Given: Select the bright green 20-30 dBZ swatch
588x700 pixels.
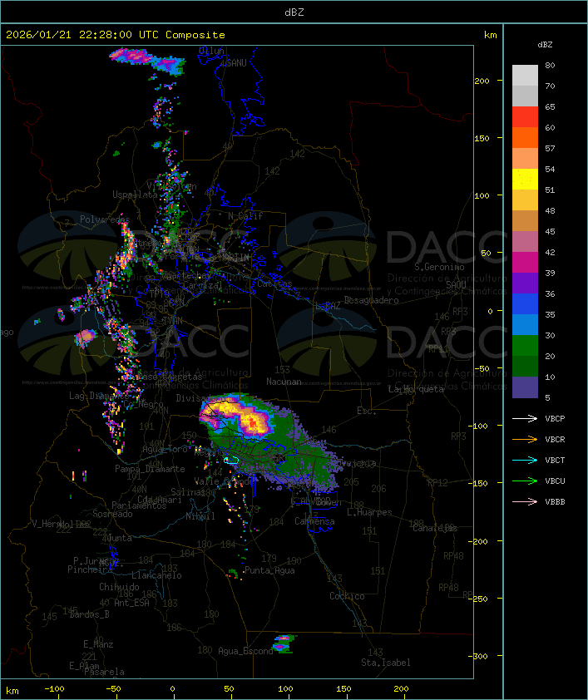Looking at the screenshot, I should (525, 346).
